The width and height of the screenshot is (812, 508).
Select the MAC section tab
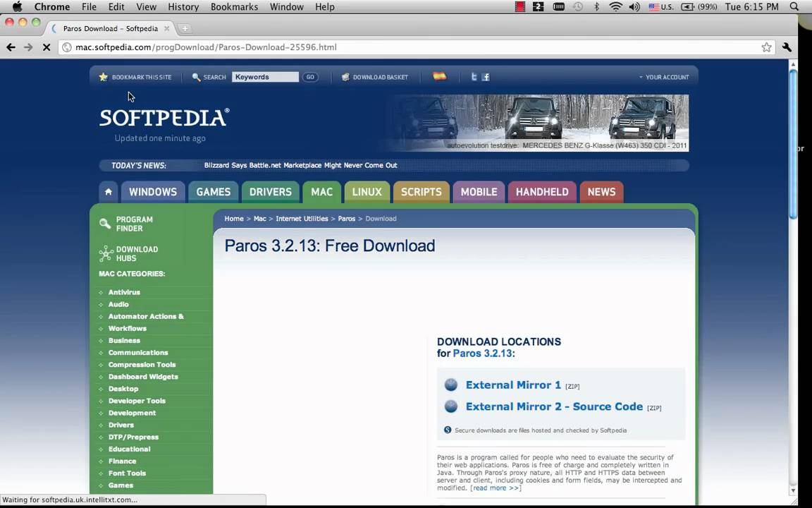point(321,192)
